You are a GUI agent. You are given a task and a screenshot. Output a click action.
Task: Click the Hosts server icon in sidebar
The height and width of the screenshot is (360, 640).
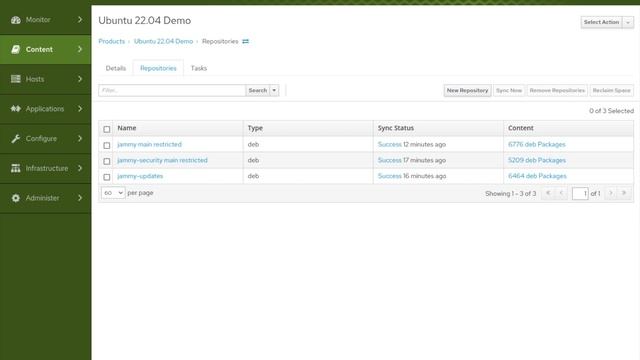16,79
